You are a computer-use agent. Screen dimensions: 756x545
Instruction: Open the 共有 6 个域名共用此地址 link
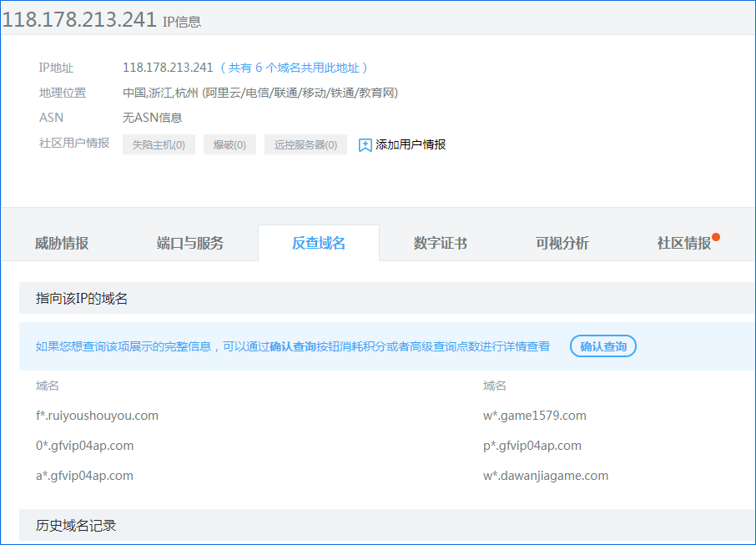coord(294,68)
